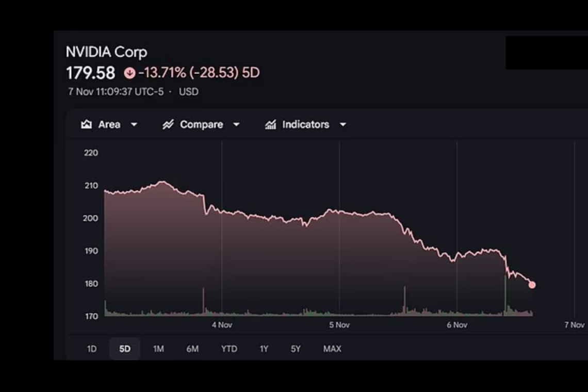Screen dimensions: 588x392
Task: Click the mountain icon beside Area
Action: pyautogui.click(x=88, y=124)
